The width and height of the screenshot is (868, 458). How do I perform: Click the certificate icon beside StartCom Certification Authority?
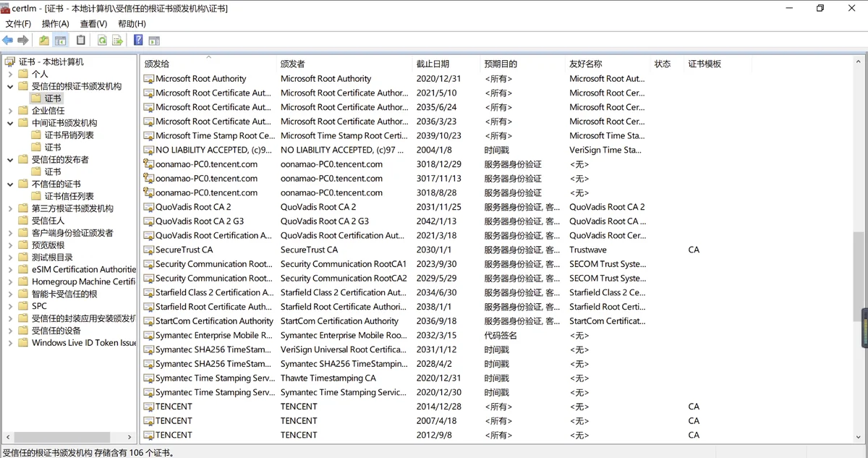149,321
